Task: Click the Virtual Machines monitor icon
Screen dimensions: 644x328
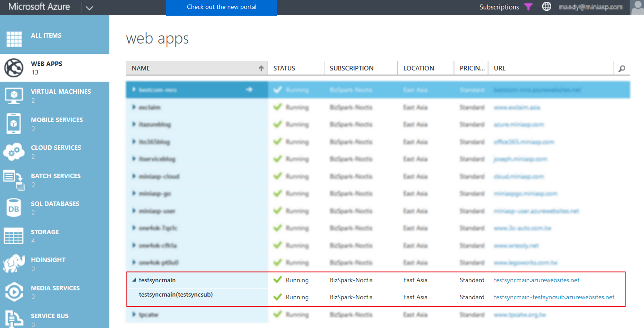Action: pos(14,96)
